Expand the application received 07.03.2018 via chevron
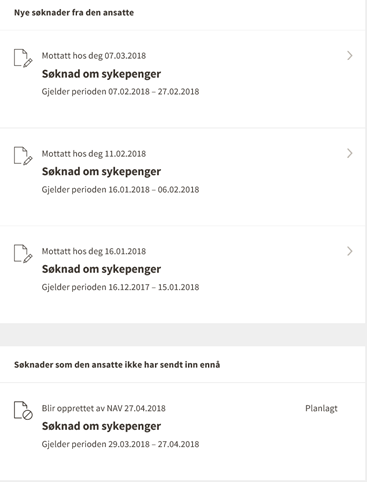The height and width of the screenshot is (482, 367). [x=349, y=56]
